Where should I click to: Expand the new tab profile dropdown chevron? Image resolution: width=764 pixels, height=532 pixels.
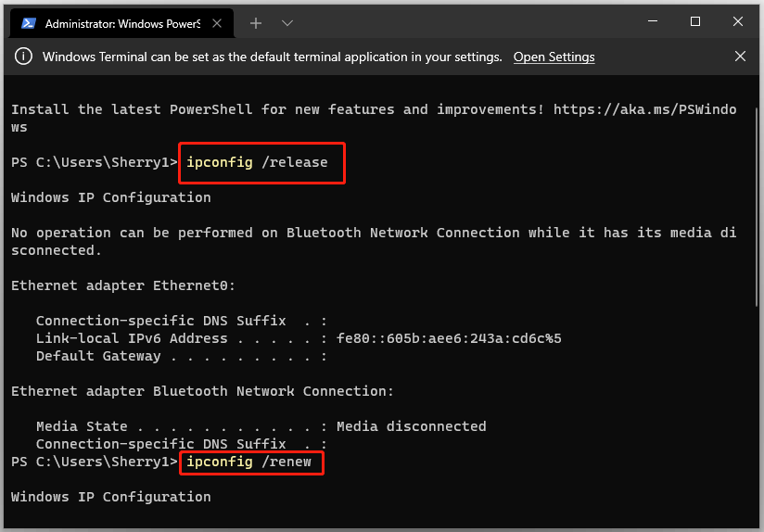click(x=287, y=23)
